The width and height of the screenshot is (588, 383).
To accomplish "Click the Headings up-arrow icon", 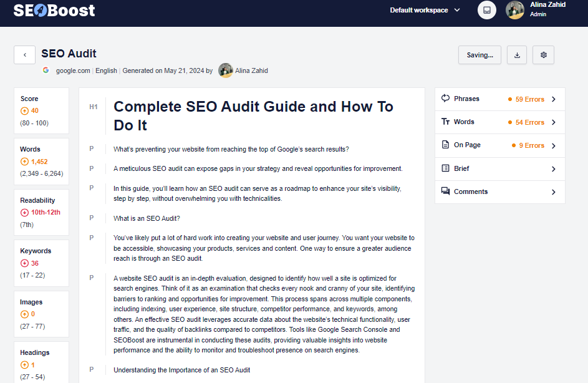I will click(x=24, y=365).
